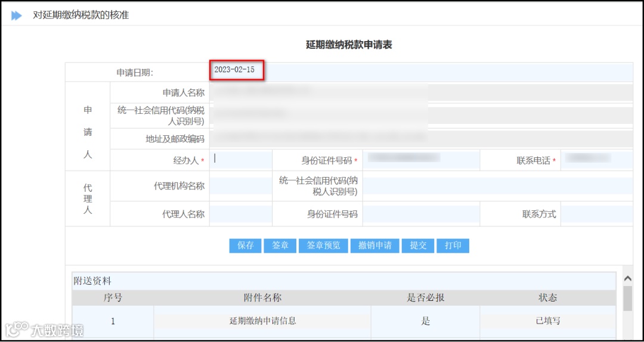644x342 pixels.
Task: Click the 联系方式 input field
Action: click(597, 214)
